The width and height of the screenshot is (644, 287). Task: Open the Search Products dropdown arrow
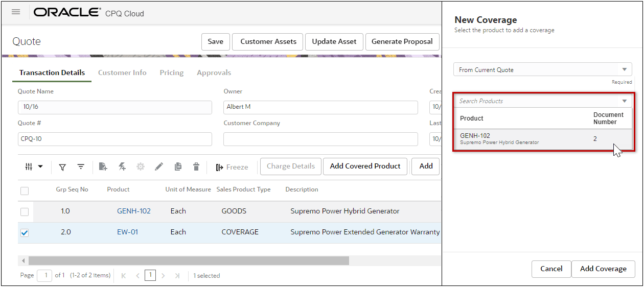[625, 101]
